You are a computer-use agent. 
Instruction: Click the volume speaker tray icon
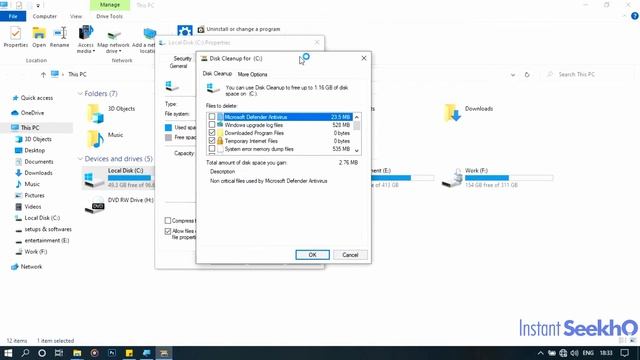coord(575,353)
